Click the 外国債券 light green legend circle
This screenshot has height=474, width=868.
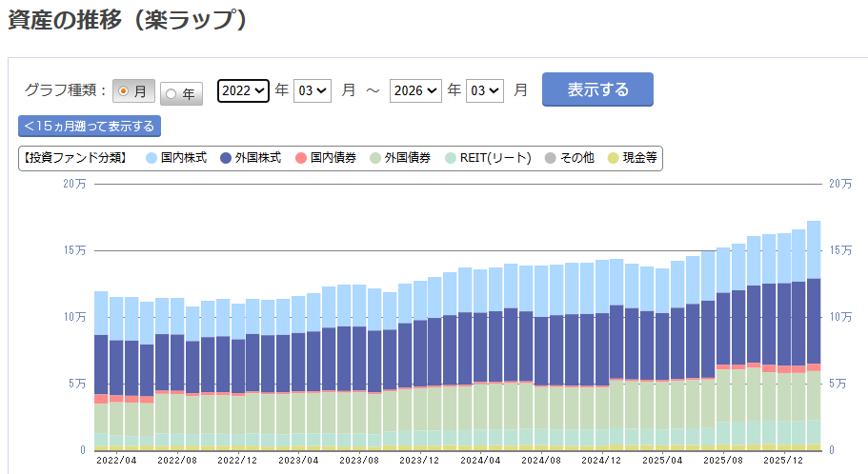pos(374,158)
